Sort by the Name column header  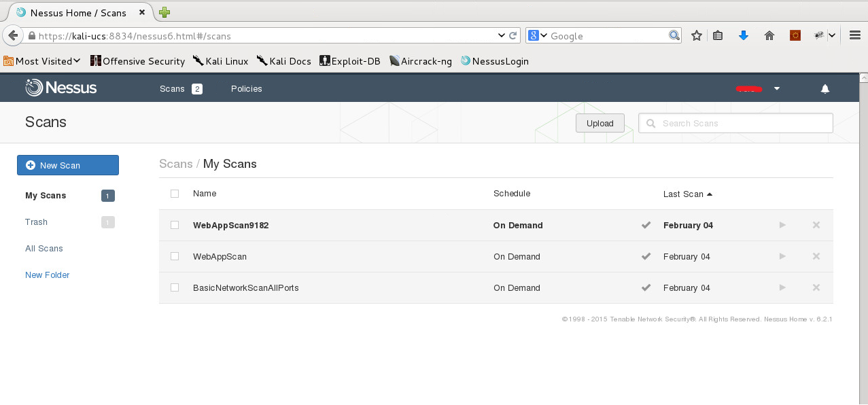point(205,194)
